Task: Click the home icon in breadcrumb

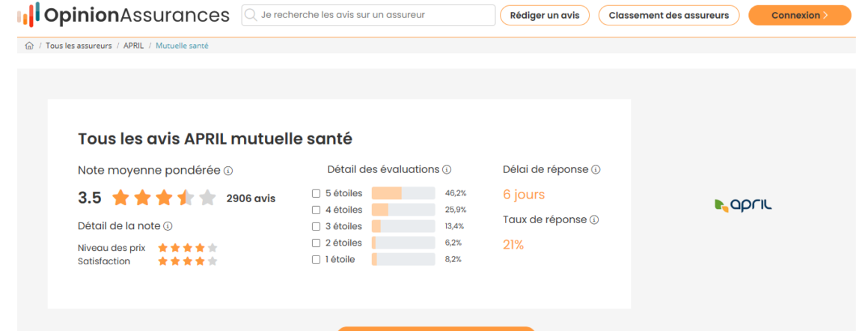Action: 29,46
